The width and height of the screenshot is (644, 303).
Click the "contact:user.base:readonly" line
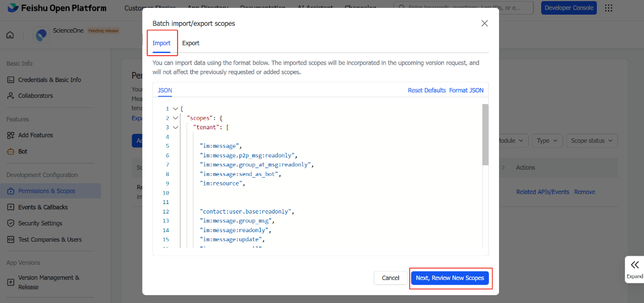(247, 211)
